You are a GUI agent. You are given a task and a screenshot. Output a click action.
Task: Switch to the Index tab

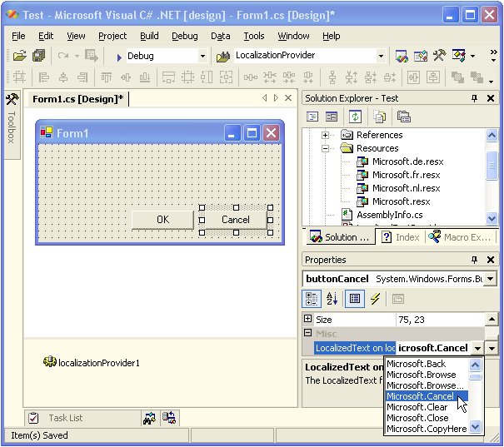point(401,237)
